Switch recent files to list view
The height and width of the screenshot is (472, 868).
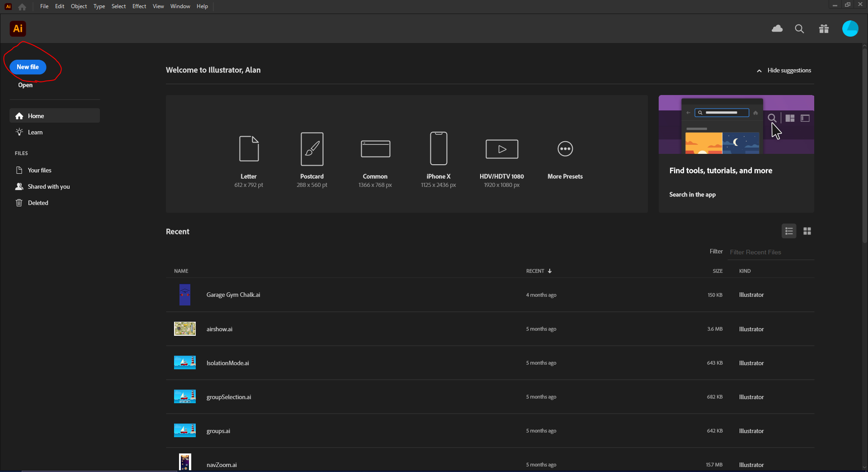pos(789,231)
